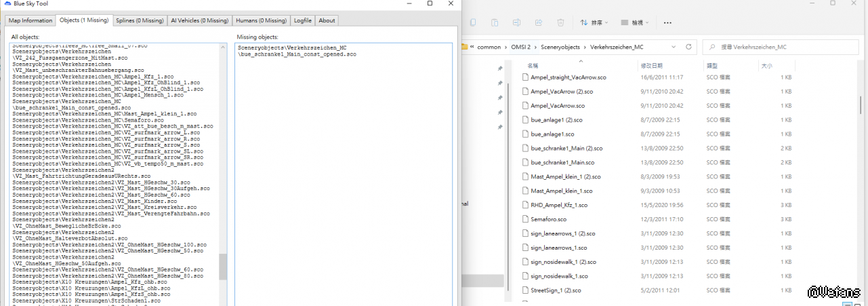Sort by the 類型 column header

[712, 66]
